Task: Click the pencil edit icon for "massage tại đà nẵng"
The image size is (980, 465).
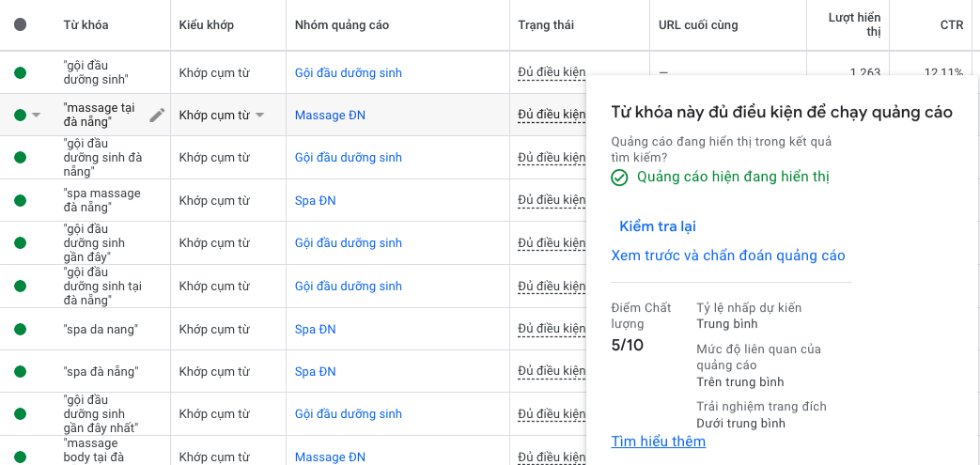Action: 157,115
